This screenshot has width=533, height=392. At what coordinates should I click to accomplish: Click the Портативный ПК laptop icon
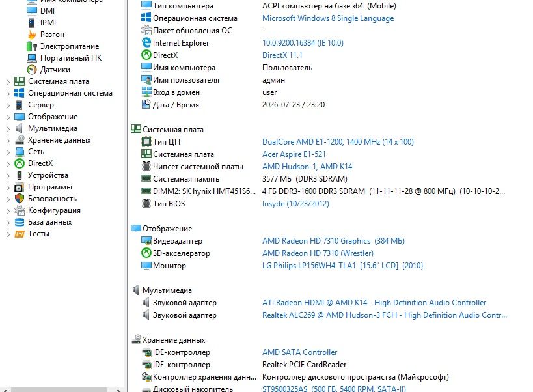tap(32, 58)
